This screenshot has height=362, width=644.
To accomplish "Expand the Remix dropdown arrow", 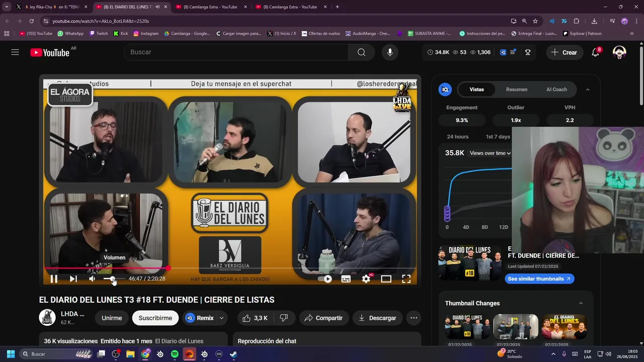I will click(221, 318).
